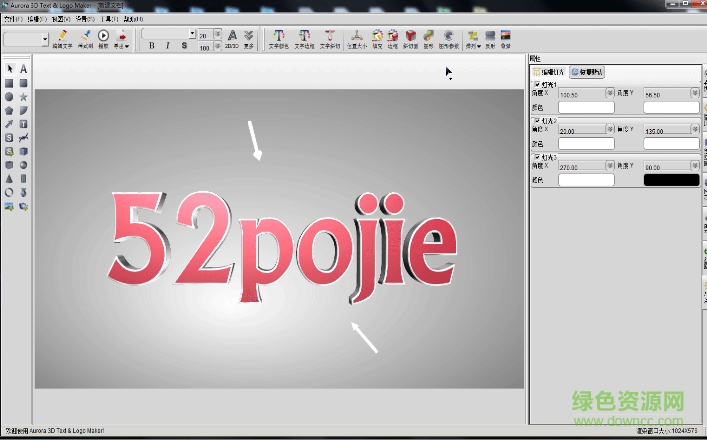Uncheck the 灯光1 light checkbox
Screen dimensions: 707x440
(x=537, y=84)
